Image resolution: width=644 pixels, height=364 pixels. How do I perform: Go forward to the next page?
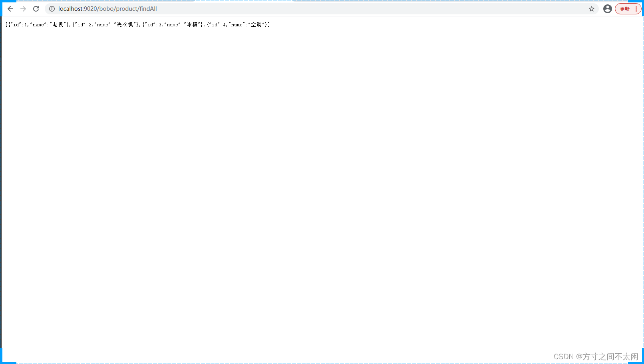tap(23, 9)
